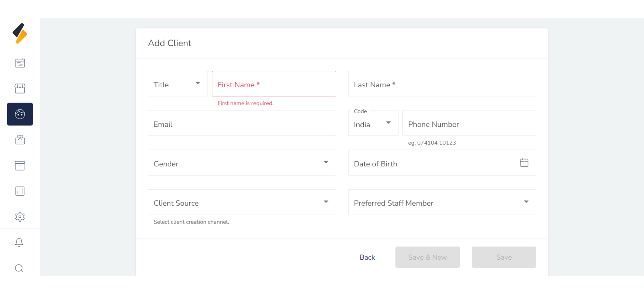Click the Back link
644x294 pixels.
coord(367,257)
